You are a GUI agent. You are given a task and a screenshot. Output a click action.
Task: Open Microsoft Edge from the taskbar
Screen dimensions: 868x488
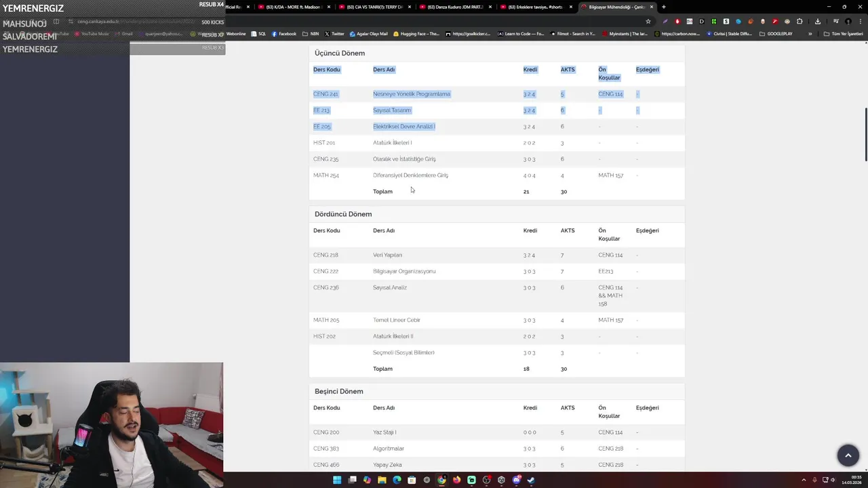(397, 480)
